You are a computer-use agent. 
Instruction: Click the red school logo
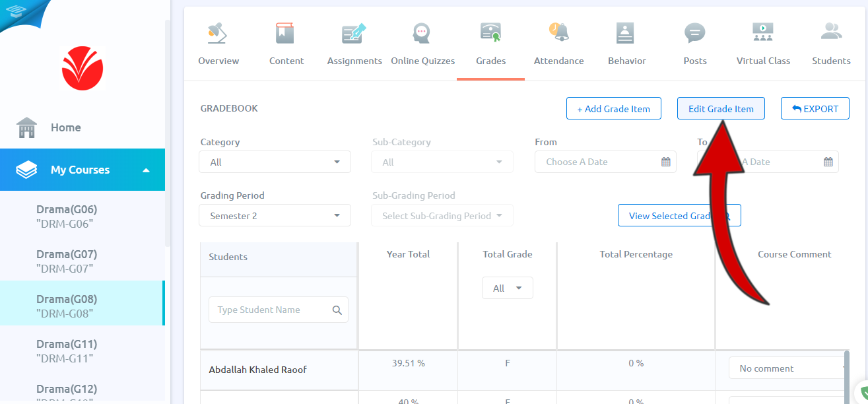[x=83, y=68]
